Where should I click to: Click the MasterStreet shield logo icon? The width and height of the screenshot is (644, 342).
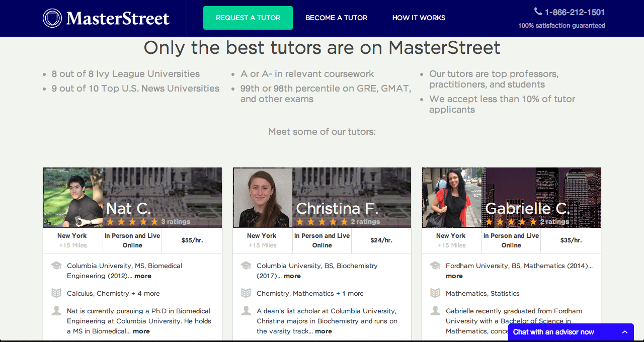point(52,18)
